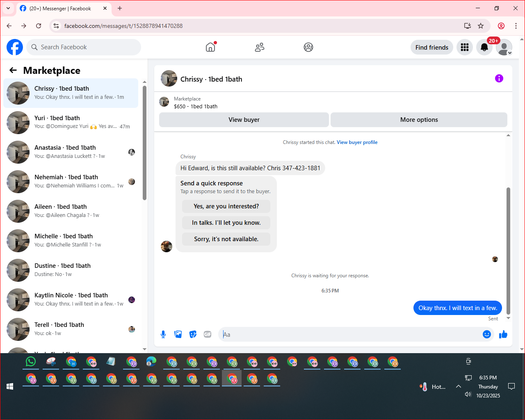Focus the Search Facebook field
Viewport: 525px width, 420px height.
click(84, 47)
